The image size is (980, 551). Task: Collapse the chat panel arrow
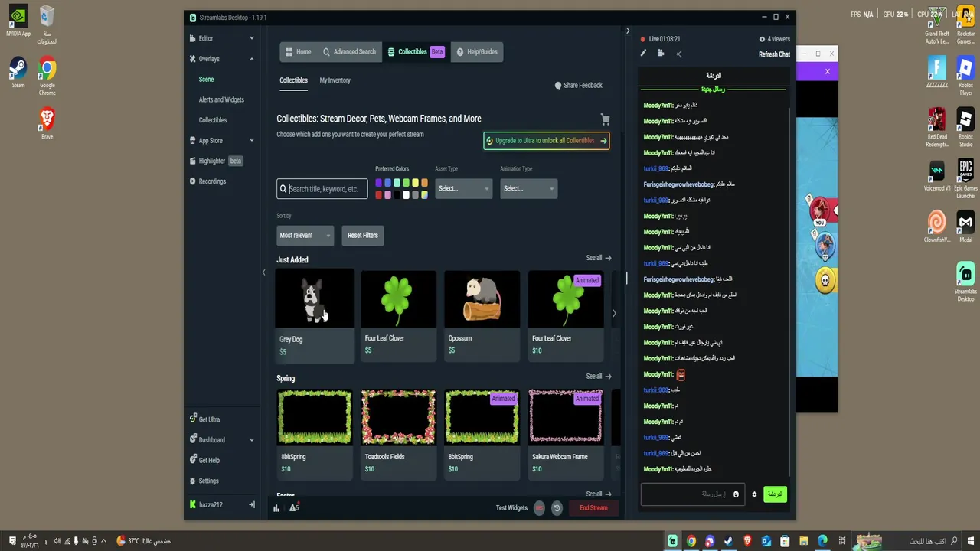[x=628, y=31]
